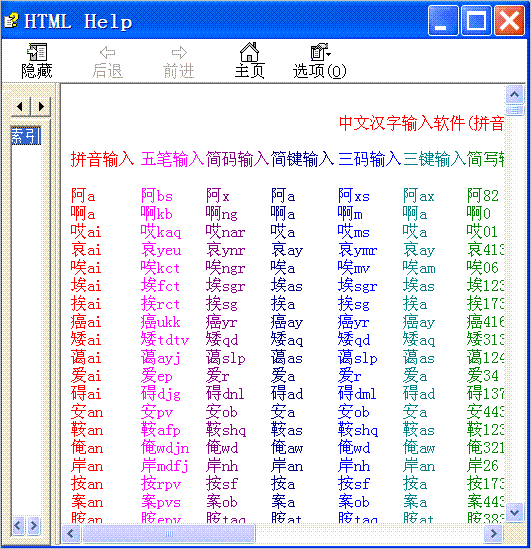This screenshot has height=549, width=531.
Task: Go to 主页 (Home) via house icon
Action: tap(249, 52)
